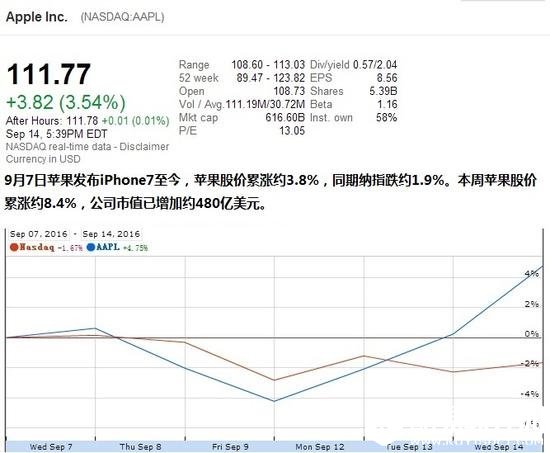Click the Vol / Avg. value 111.19M/30.72M
The width and height of the screenshot is (550, 453).
tap(265, 105)
